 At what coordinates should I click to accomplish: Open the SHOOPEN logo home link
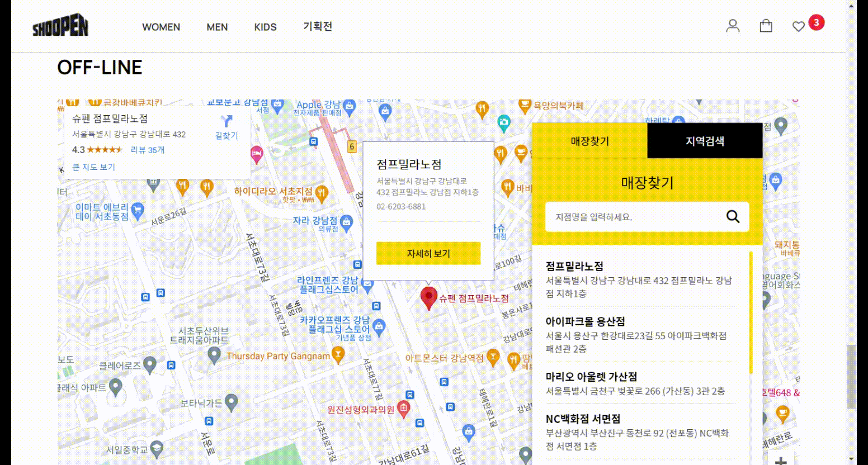(x=60, y=26)
